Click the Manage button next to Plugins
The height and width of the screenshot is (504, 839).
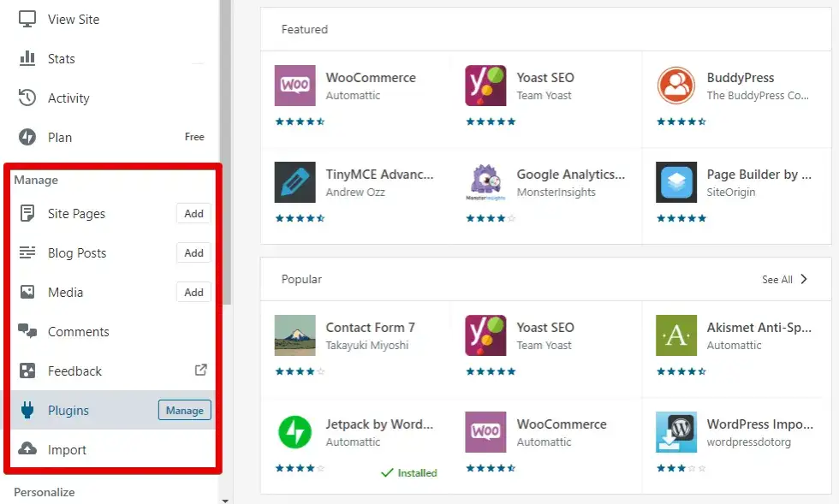[184, 411]
